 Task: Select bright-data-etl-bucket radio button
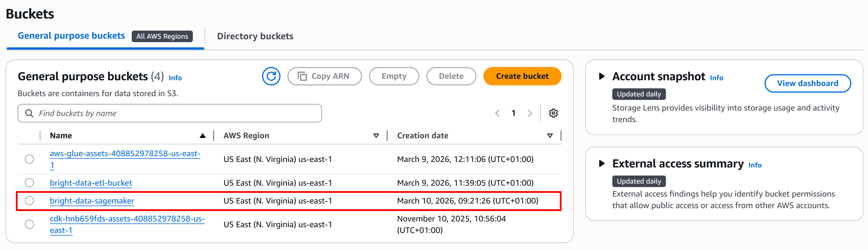[x=30, y=183]
